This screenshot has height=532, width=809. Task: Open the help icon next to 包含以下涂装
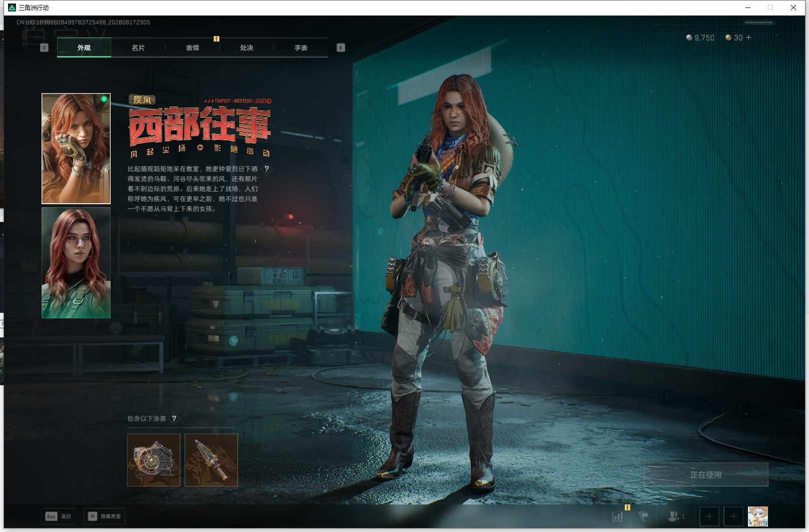(174, 418)
